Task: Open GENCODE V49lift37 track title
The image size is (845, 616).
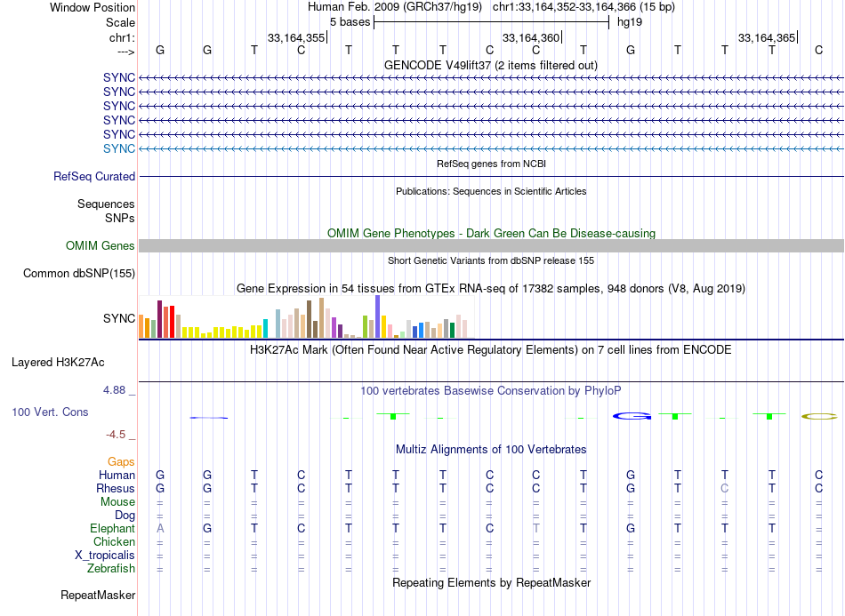Action: tap(491, 65)
